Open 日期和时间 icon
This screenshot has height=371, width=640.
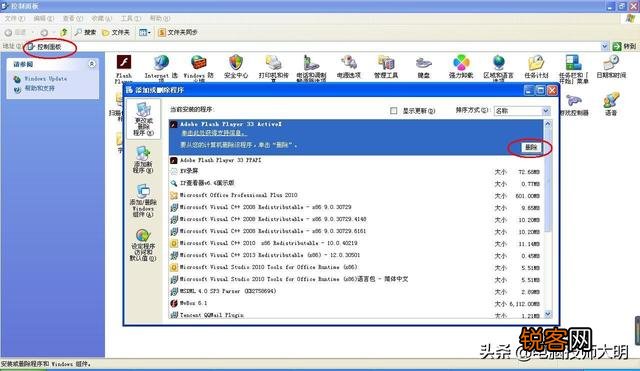(611, 67)
